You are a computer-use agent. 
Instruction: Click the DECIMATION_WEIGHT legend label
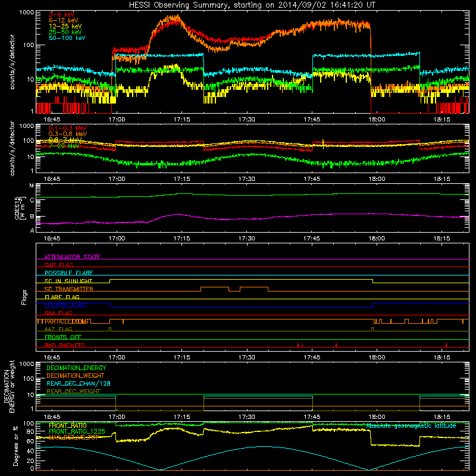click(76, 375)
